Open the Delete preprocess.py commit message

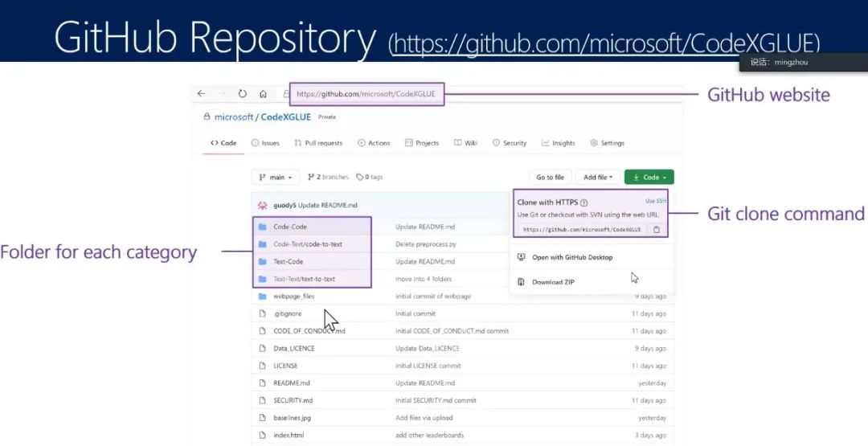click(426, 244)
